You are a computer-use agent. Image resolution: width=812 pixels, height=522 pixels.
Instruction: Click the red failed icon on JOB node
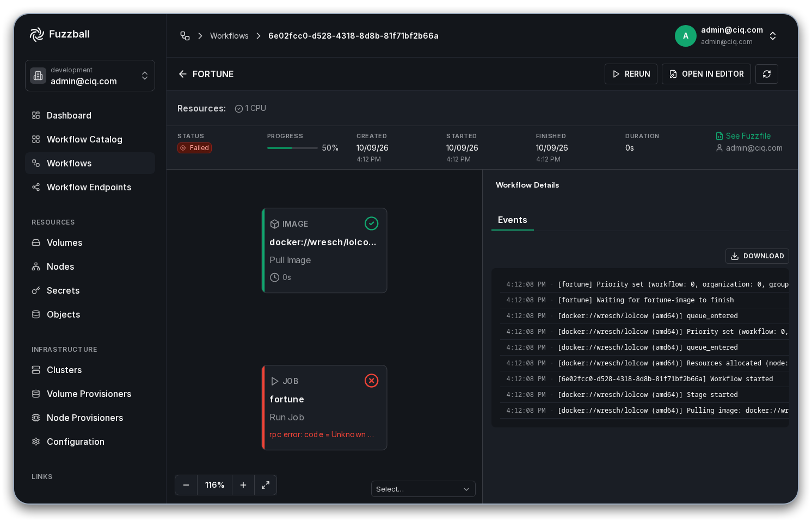[371, 381]
